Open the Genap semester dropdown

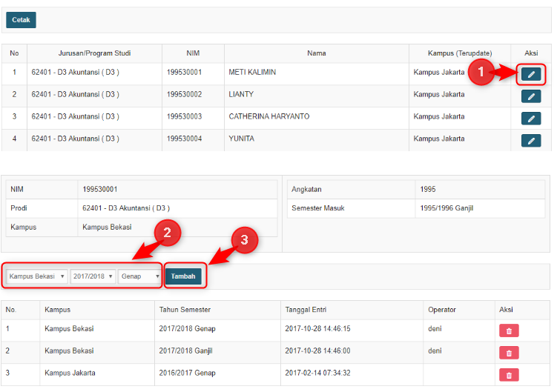click(x=140, y=276)
